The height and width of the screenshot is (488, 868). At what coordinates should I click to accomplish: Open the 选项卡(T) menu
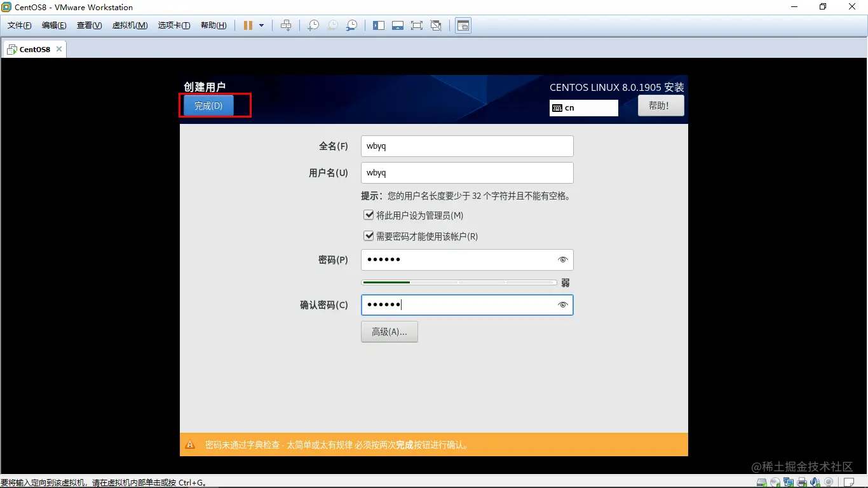click(x=174, y=25)
